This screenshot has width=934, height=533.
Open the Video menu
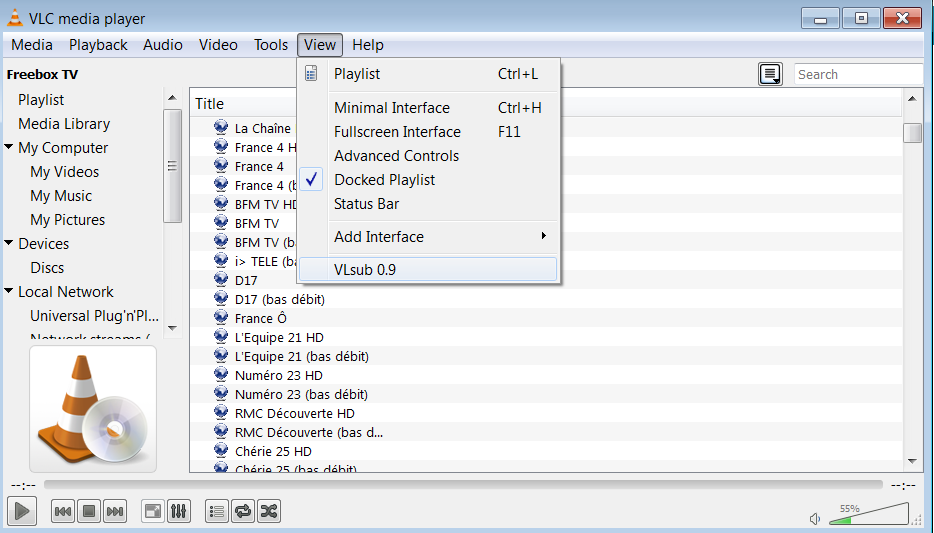[x=218, y=45]
